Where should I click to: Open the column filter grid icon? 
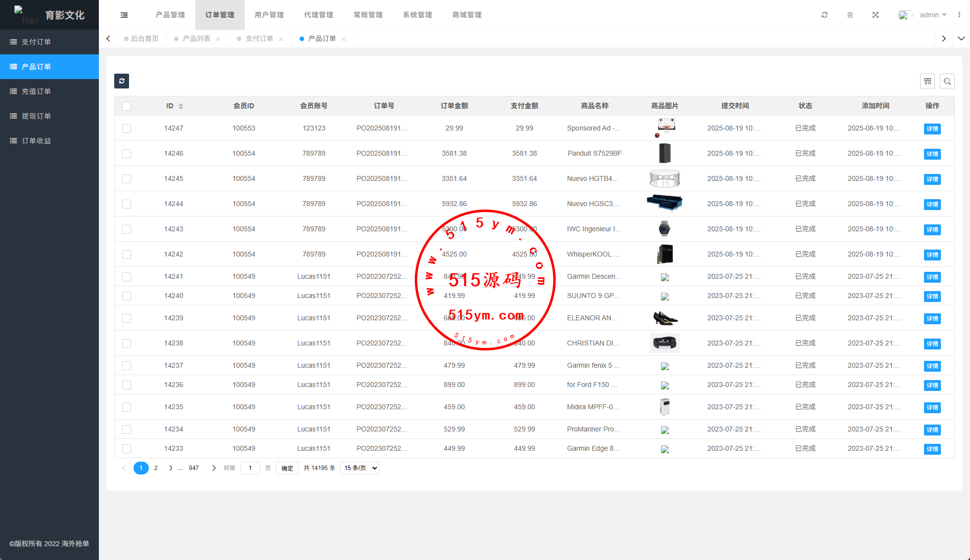point(927,81)
